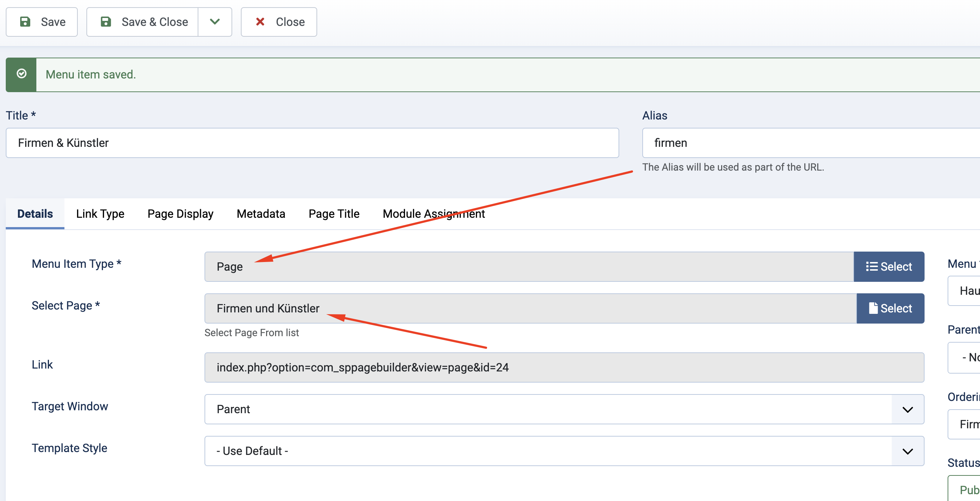Viewport: 980px width, 501px height.
Task: Click the read-only Link URL field
Action: [564, 367]
